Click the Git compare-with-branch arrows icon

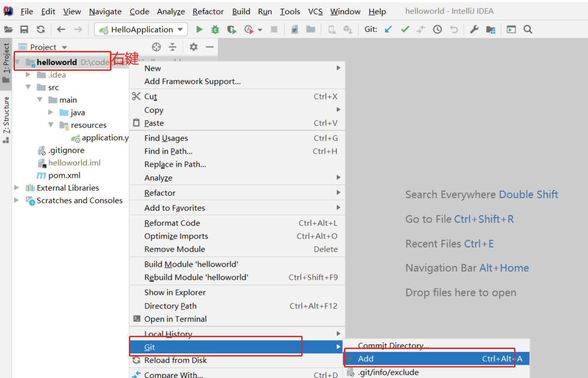tap(421, 29)
